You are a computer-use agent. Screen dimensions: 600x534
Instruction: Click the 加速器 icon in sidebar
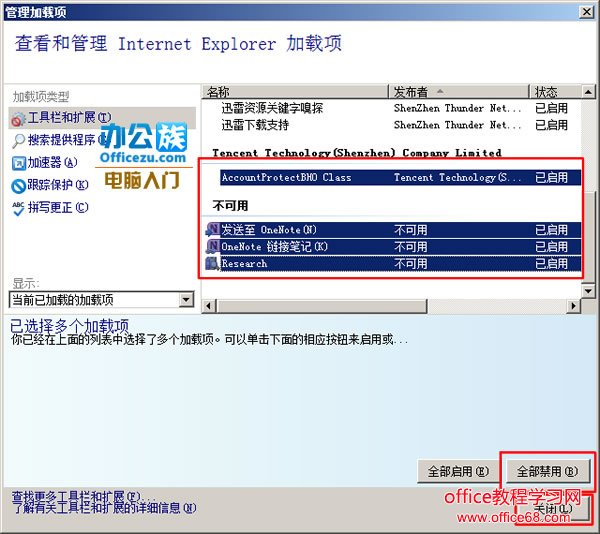tap(18, 163)
